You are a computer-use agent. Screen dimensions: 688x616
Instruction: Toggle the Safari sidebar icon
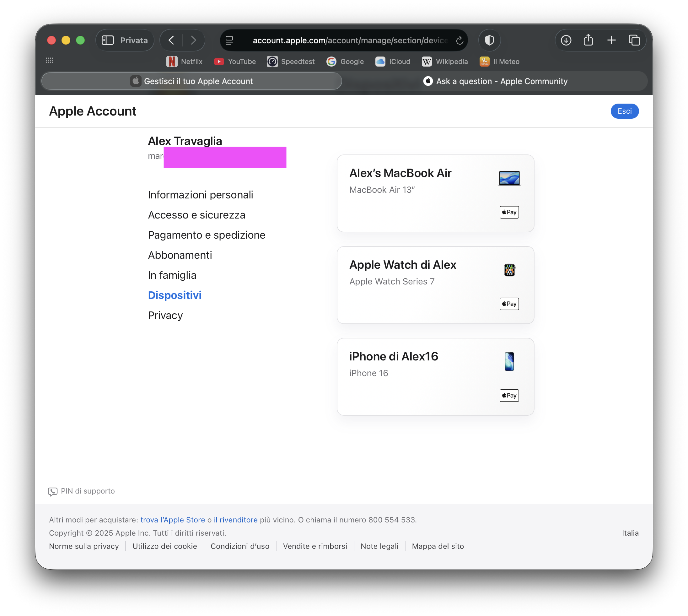click(x=108, y=40)
